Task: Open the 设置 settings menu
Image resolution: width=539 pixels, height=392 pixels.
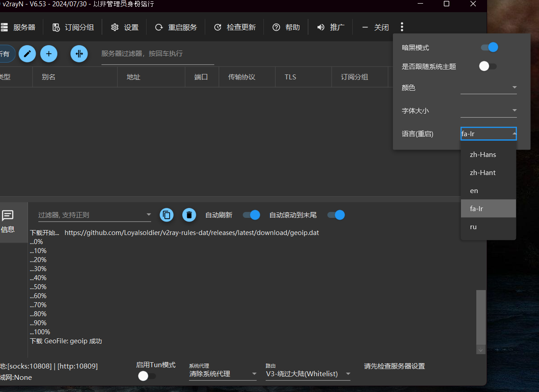Action: click(x=124, y=28)
